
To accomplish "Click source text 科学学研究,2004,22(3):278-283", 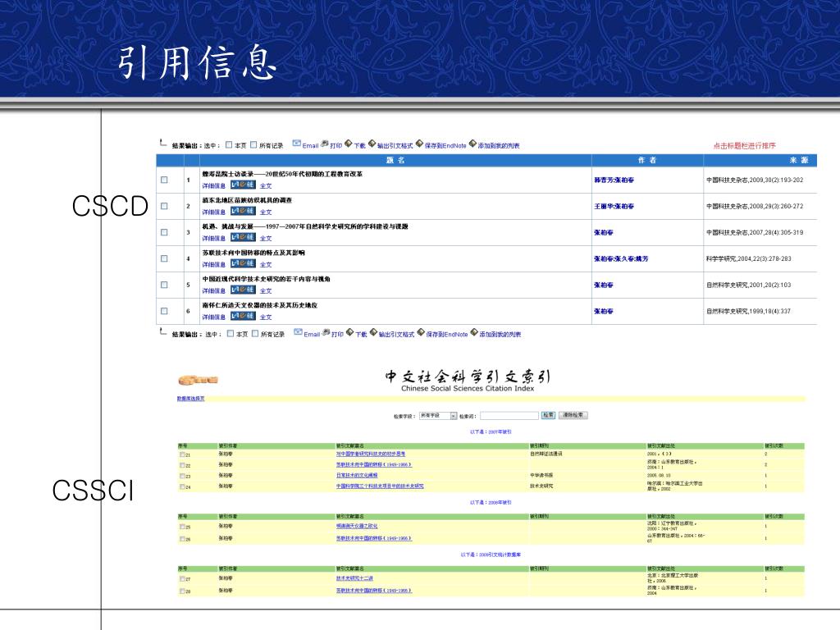I will [x=748, y=258].
